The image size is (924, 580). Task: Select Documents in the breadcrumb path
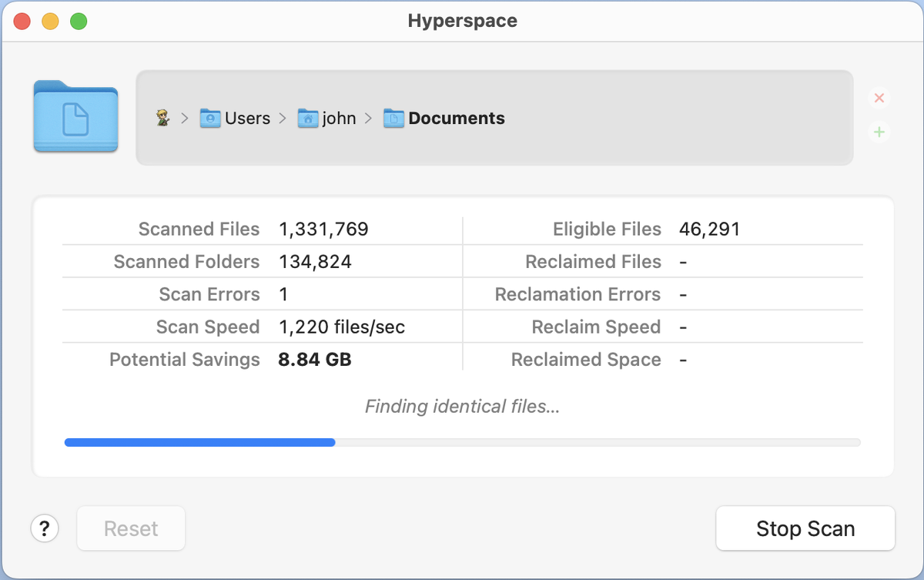(456, 118)
